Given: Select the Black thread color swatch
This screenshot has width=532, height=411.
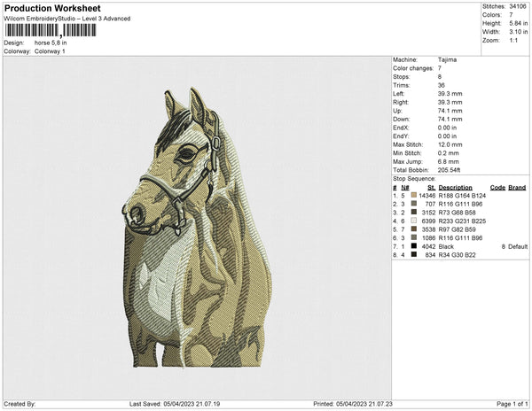Looking at the screenshot, I should click(413, 246).
